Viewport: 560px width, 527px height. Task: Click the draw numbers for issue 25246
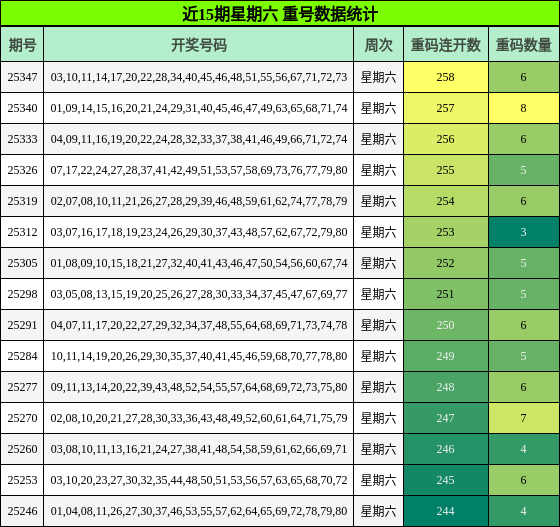coord(199,511)
